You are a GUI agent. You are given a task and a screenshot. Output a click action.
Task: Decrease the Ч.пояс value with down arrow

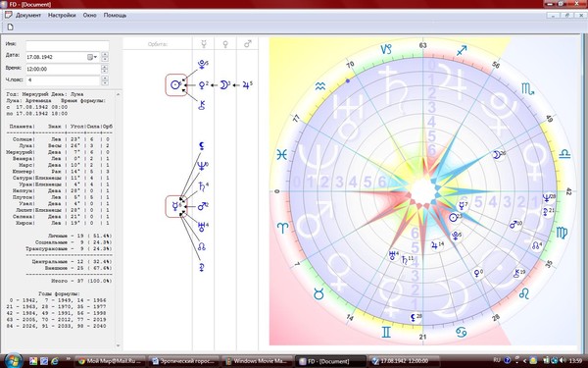pyautogui.click(x=105, y=82)
